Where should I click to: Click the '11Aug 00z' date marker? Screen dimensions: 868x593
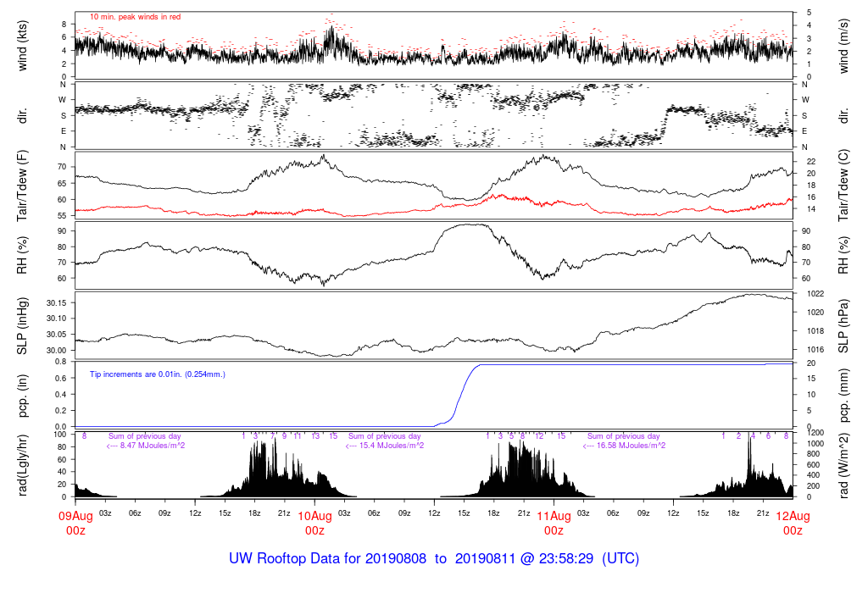tap(554, 524)
